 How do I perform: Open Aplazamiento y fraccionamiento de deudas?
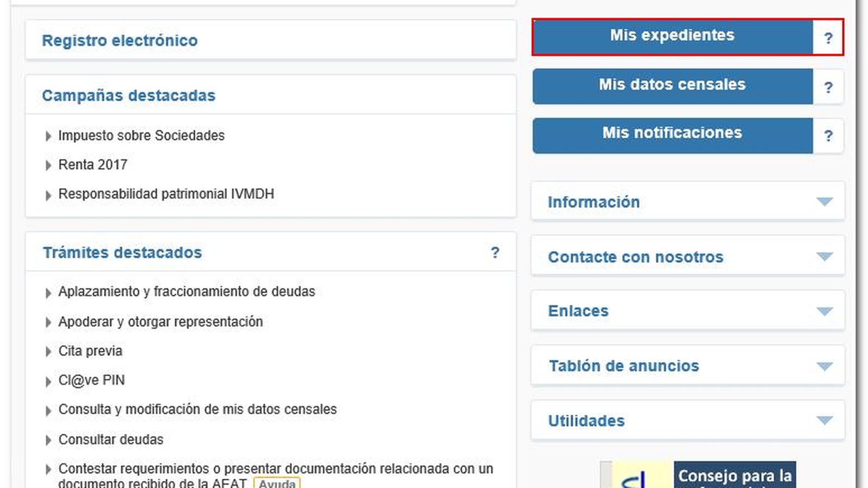[187, 292]
